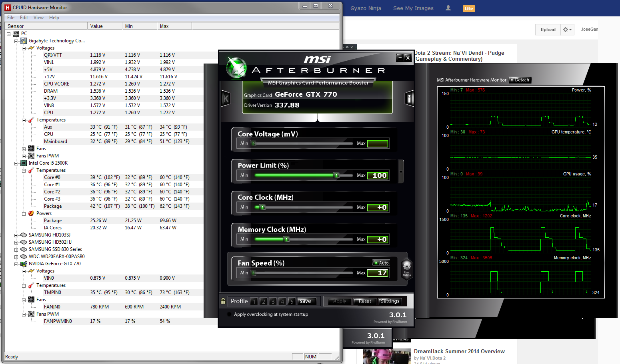This screenshot has width=620, height=364.
Task: Expand the SAMSUNG HD103SJ node
Action: click(16, 235)
